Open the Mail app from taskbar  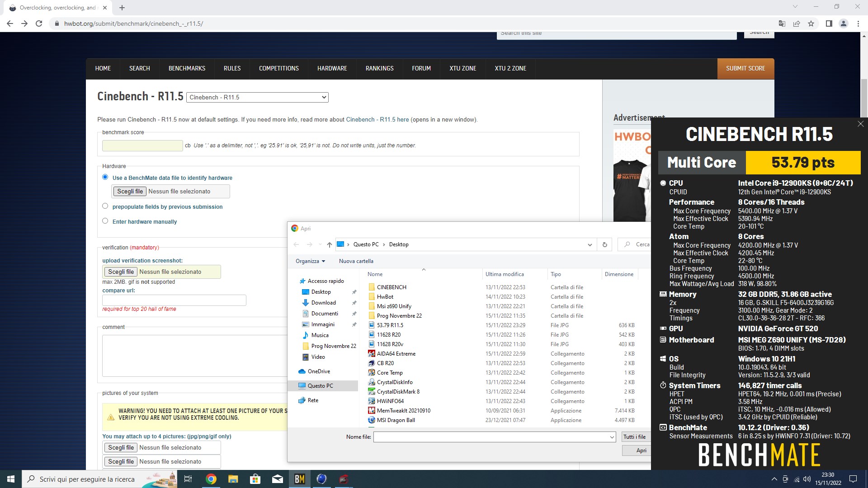click(278, 479)
